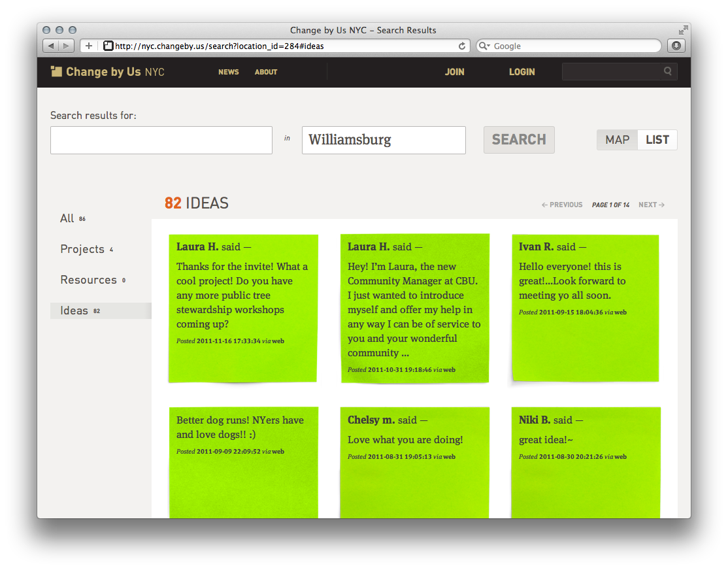Open the NEWS menu item
This screenshot has width=728, height=570.
click(x=228, y=72)
